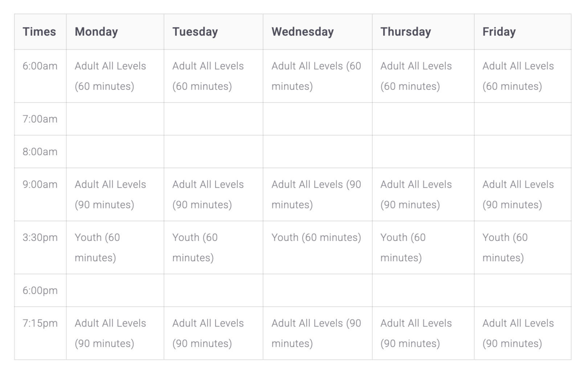Image resolution: width=588 pixels, height=380 pixels.
Task: Click Monday 3:30pm Youth class
Action: coord(97,247)
